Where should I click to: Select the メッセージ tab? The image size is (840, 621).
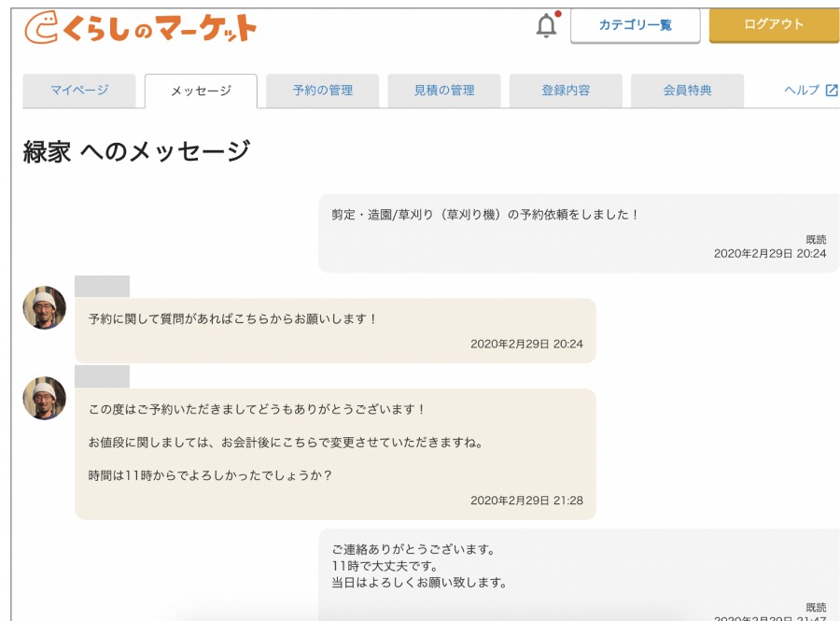[201, 92]
